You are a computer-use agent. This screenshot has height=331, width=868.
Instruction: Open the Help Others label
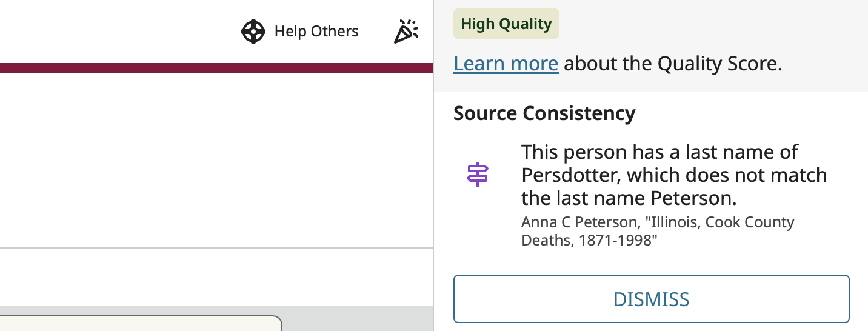(316, 32)
